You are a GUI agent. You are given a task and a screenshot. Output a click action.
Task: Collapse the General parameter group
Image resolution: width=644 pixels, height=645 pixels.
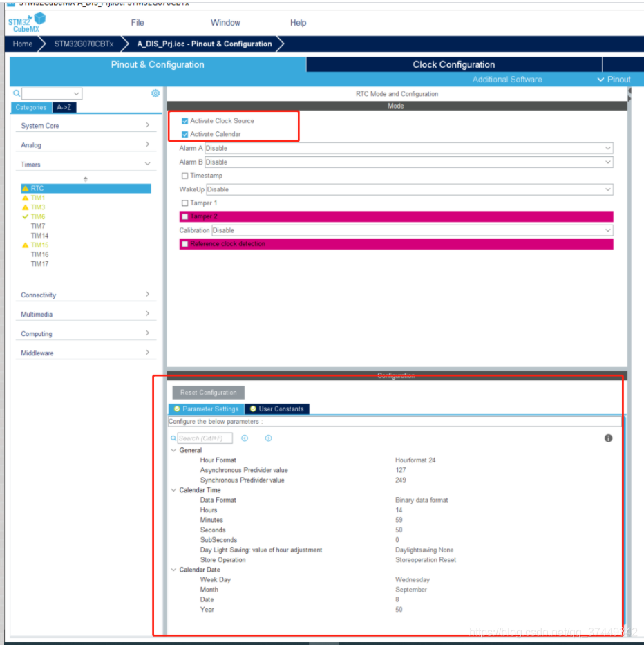pyautogui.click(x=173, y=451)
